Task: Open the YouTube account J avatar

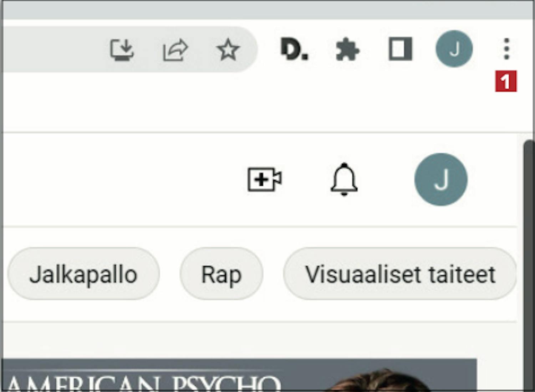Action: point(441,179)
